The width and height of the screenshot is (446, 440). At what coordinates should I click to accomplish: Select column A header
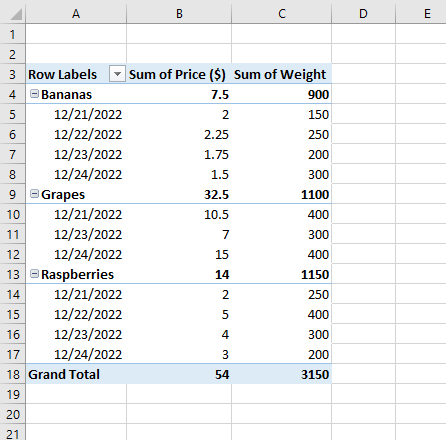click(76, 14)
